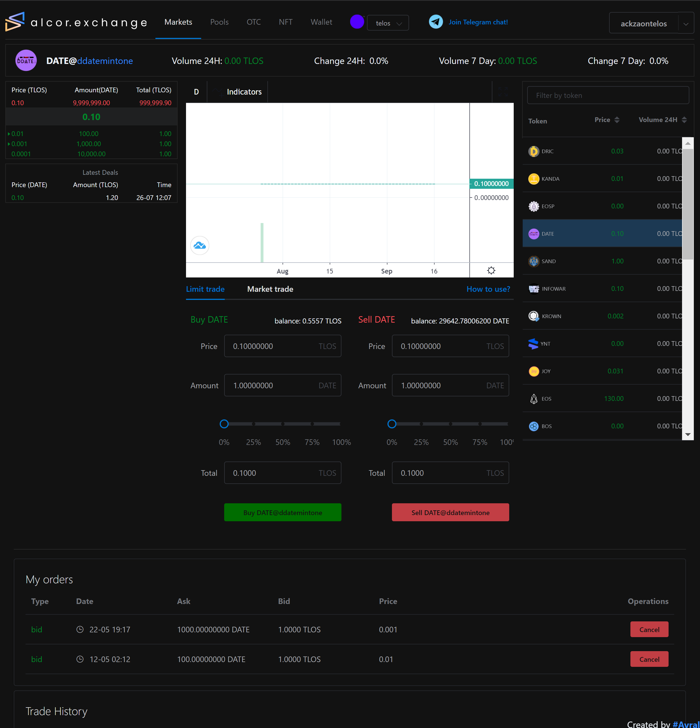Open the How to use? link
The image size is (700, 728).
(488, 289)
